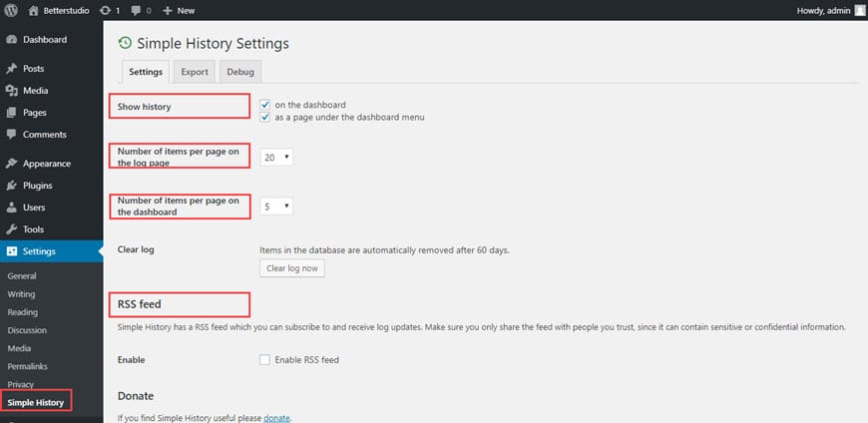The image size is (868, 423).
Task: Open log page items dropdown showing 20
Action: coord(276,158)
